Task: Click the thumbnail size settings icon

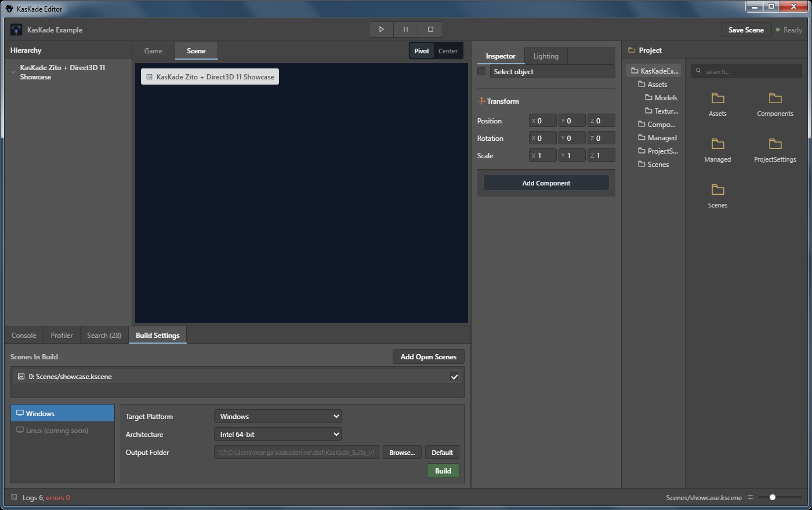Action: tap(750, 497)
